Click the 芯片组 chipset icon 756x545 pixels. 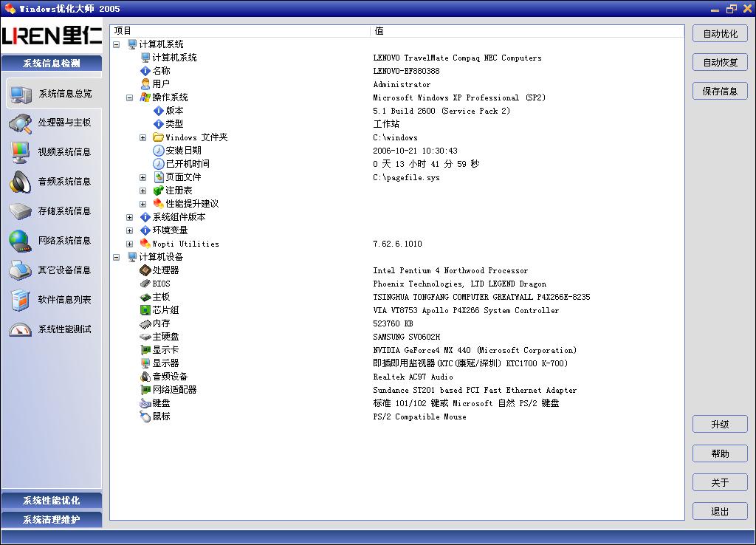coord(145,310)
